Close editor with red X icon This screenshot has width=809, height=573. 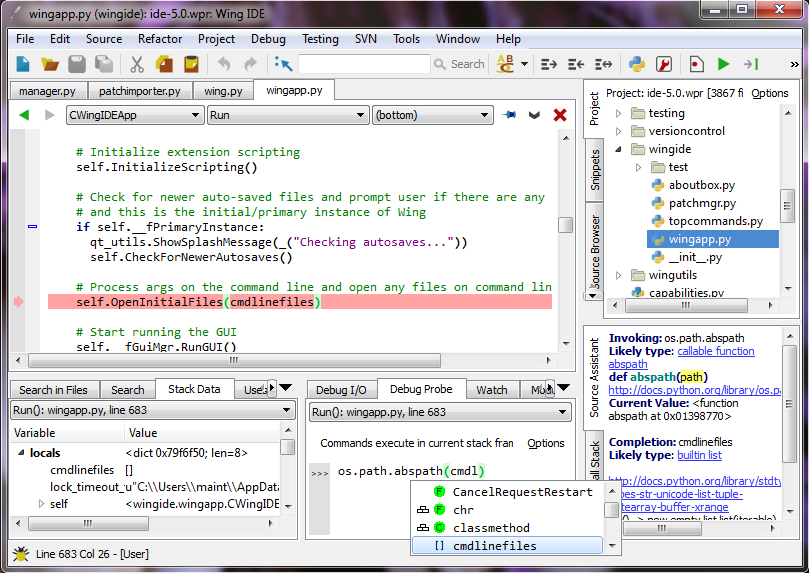click(x=560, y=114)
